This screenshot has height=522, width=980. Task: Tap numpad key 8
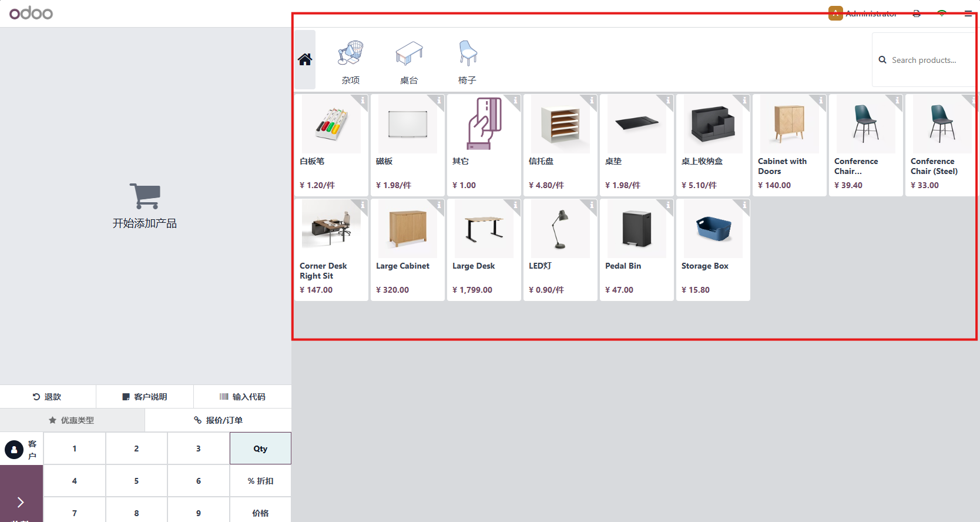pos(136,510)
